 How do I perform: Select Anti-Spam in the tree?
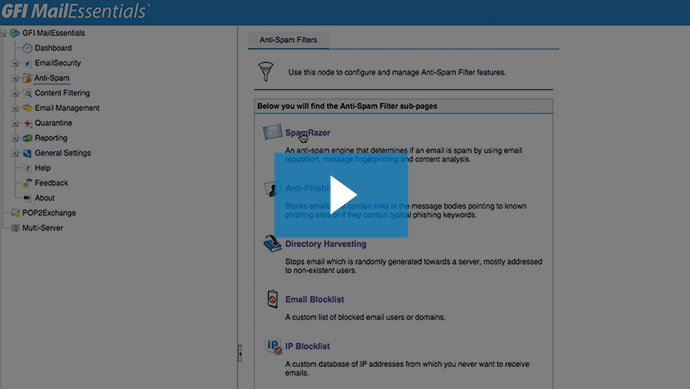tap(51, 78)
